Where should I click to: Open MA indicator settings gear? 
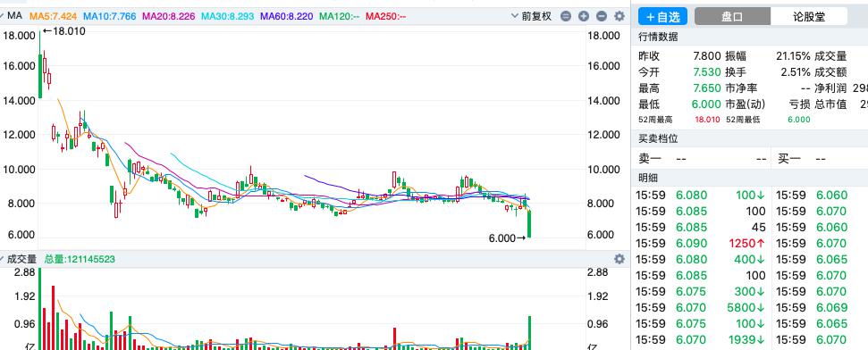pos(619,17)
